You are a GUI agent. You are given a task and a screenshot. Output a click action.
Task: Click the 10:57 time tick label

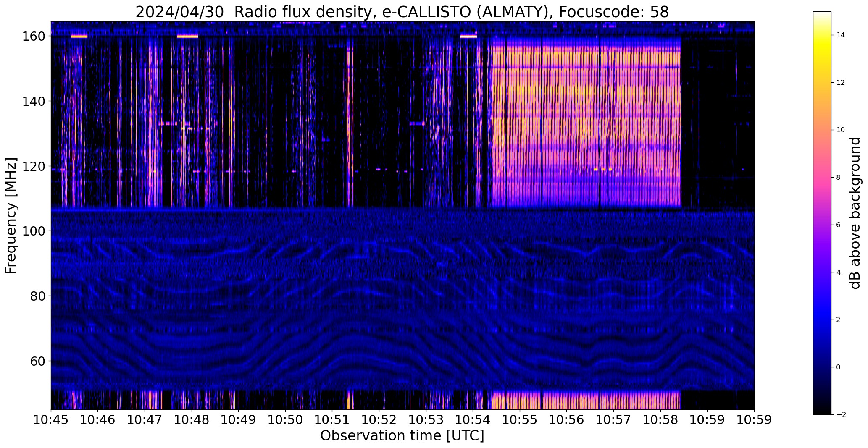[x=613, y=419]
